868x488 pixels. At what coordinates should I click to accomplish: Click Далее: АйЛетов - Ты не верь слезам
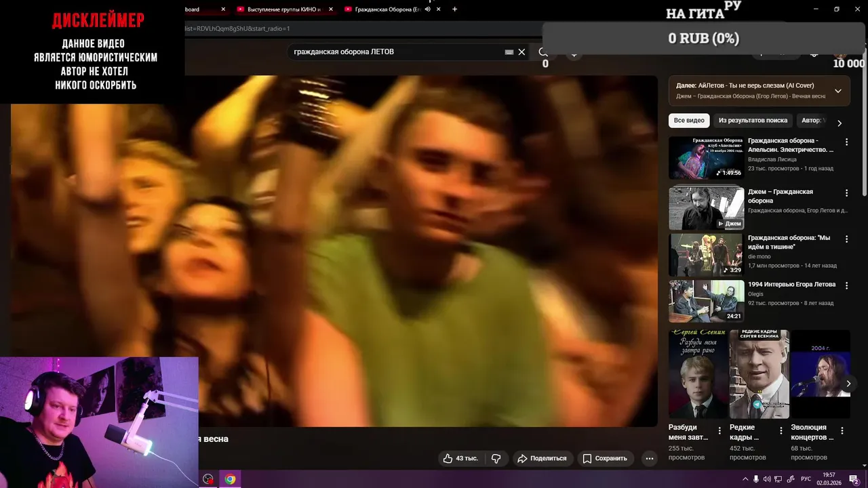[x=745, y=85]
